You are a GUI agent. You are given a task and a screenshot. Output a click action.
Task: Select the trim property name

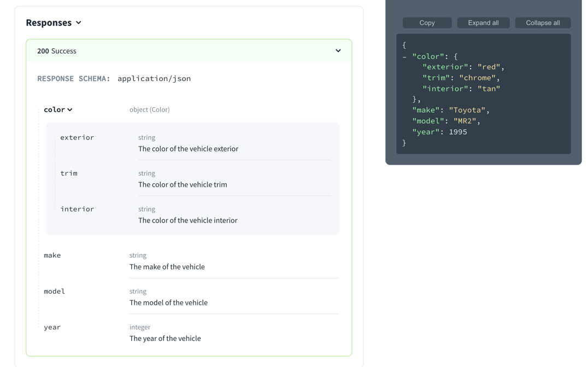pyautogui.click(x=69, y=173)
